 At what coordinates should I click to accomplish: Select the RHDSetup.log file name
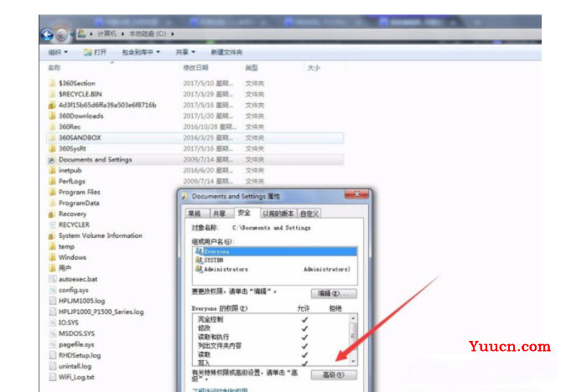tap(80, 355)
